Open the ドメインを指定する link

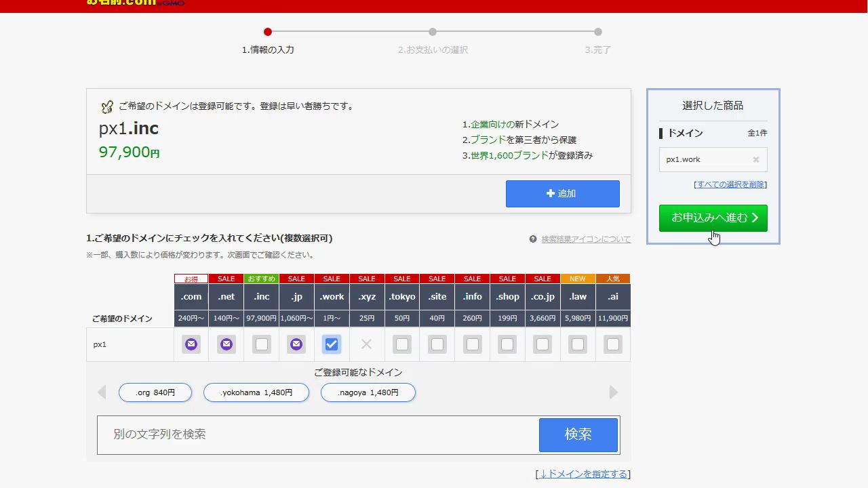coord(583,474)
